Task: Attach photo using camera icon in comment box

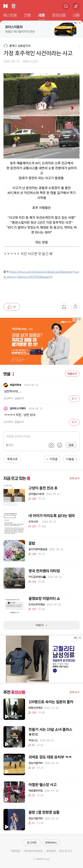Action: pyautogui.click(x=51, y=445)
